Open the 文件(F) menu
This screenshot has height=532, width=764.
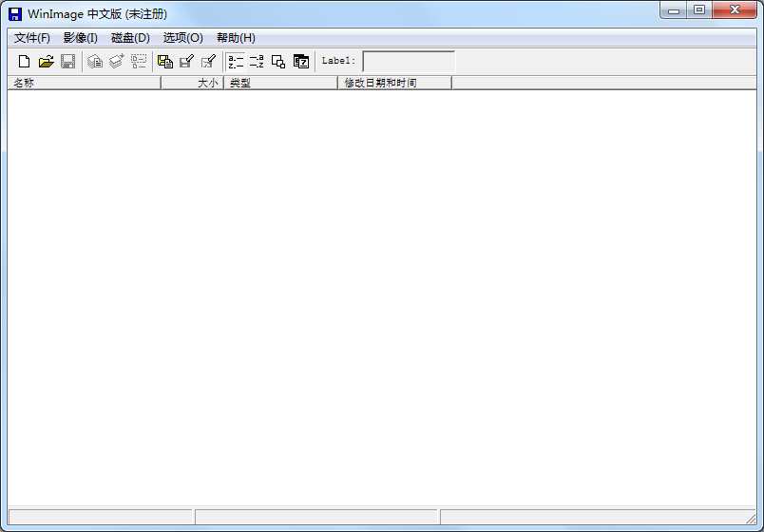point(32,38)
